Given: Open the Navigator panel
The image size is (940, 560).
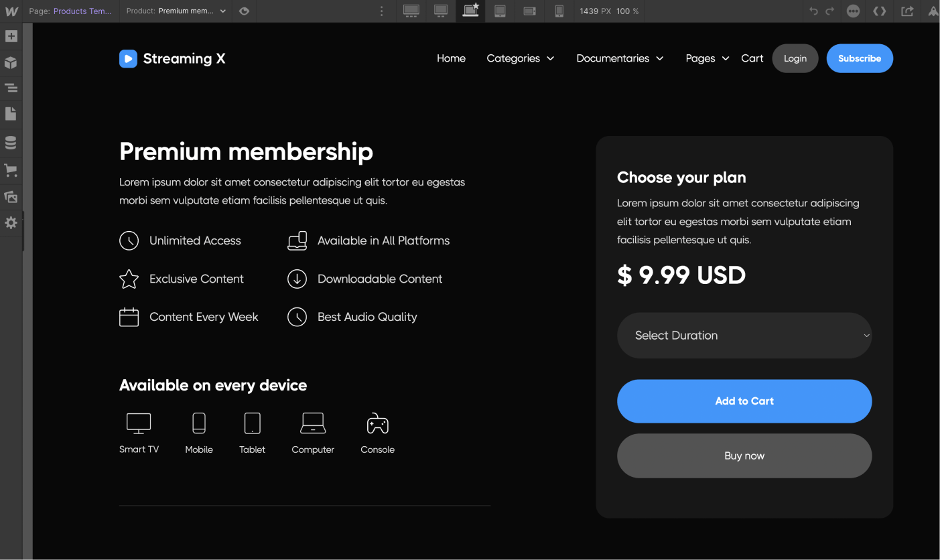Looking at the screenshot, I should pyautogui.click(x=11, y=88).
